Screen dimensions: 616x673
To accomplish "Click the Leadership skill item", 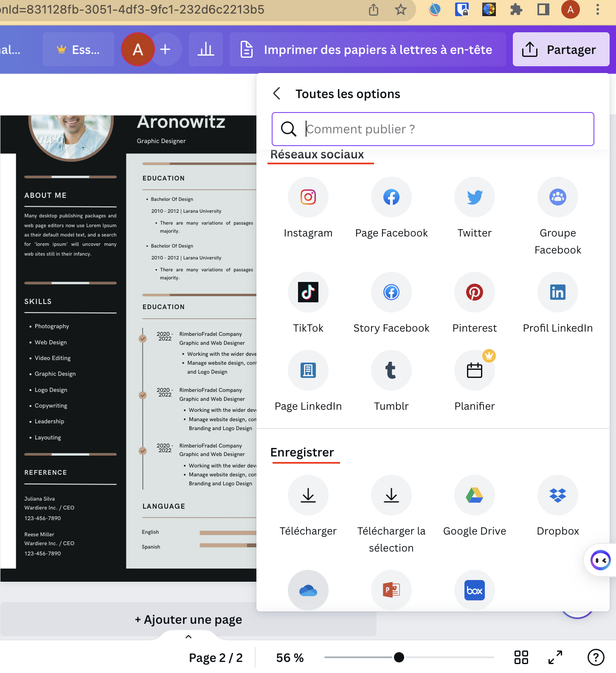I will (49, 421).
